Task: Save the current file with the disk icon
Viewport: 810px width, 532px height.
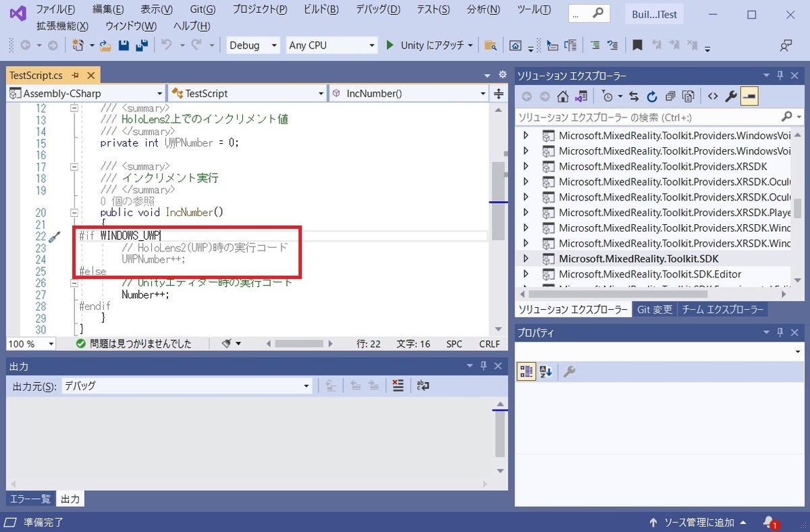Action: (x=124, y=45)
